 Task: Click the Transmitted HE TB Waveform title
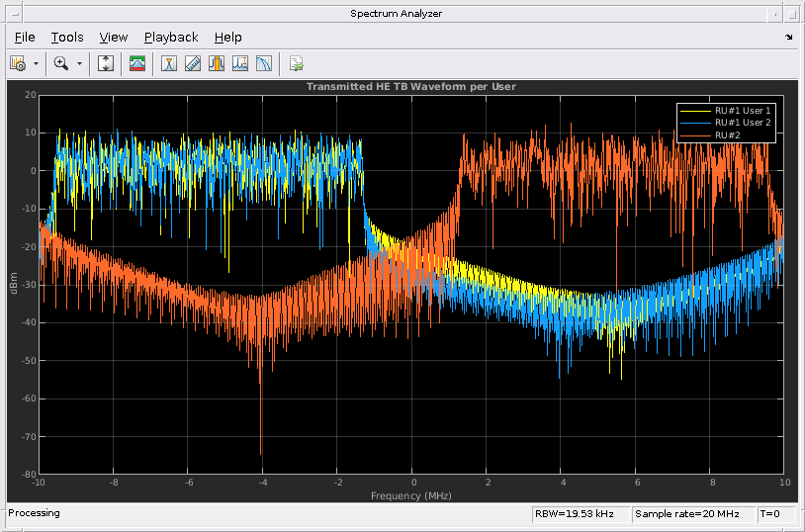410,87
